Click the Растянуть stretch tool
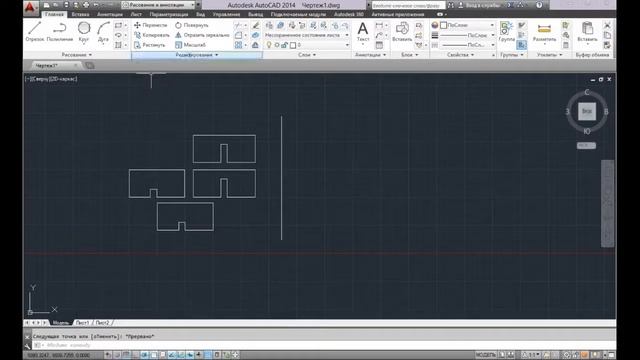The width and height of the screenshot is (640, 360). click(x=149, y=45)
